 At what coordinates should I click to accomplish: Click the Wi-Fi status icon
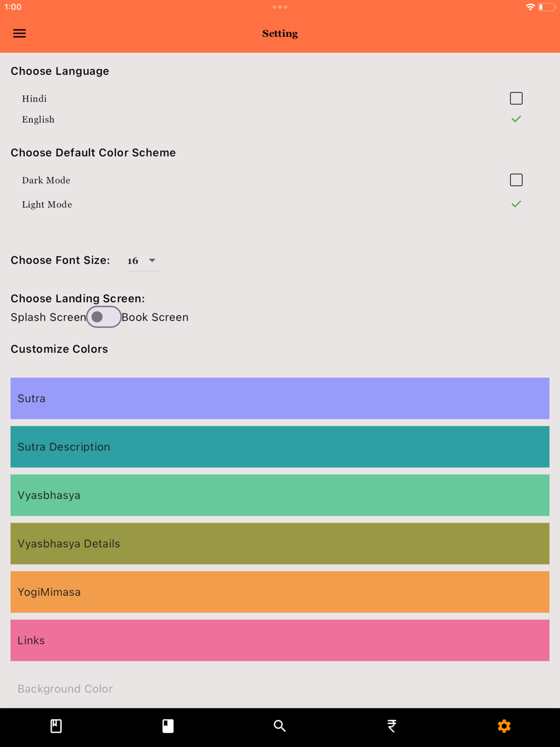(530, 7)
